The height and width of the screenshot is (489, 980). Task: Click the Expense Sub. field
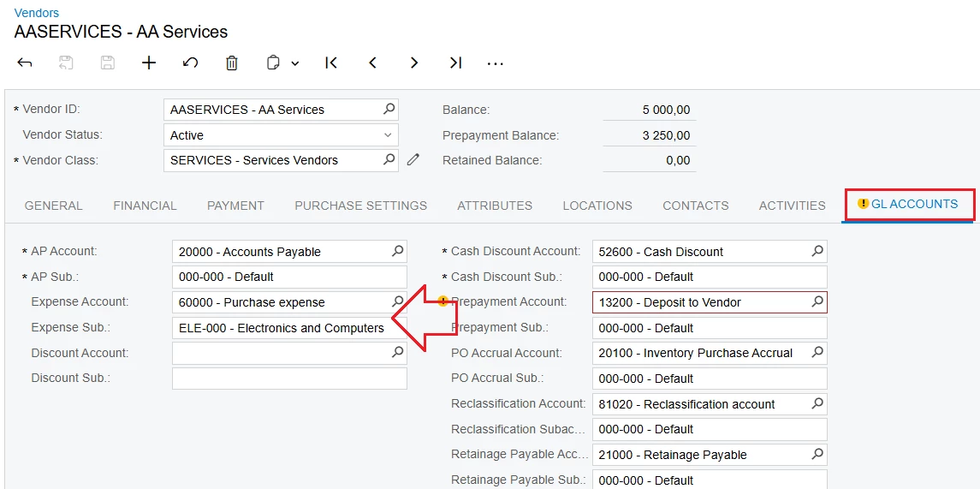pyautogui.click(x=289, y=328)
